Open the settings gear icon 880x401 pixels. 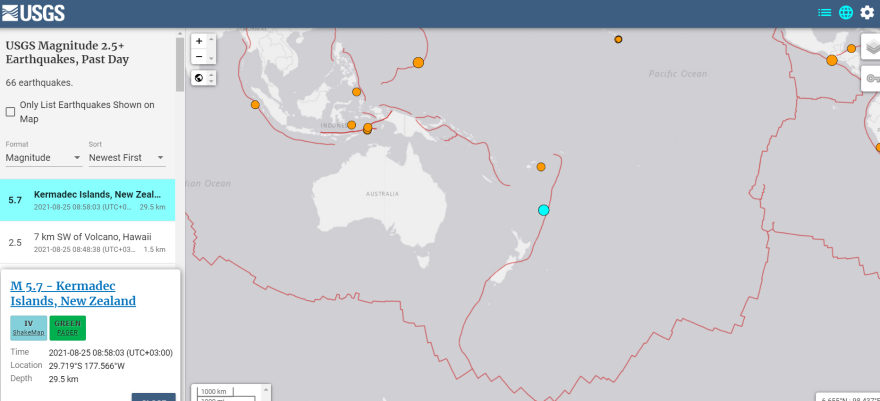[867, 13]
